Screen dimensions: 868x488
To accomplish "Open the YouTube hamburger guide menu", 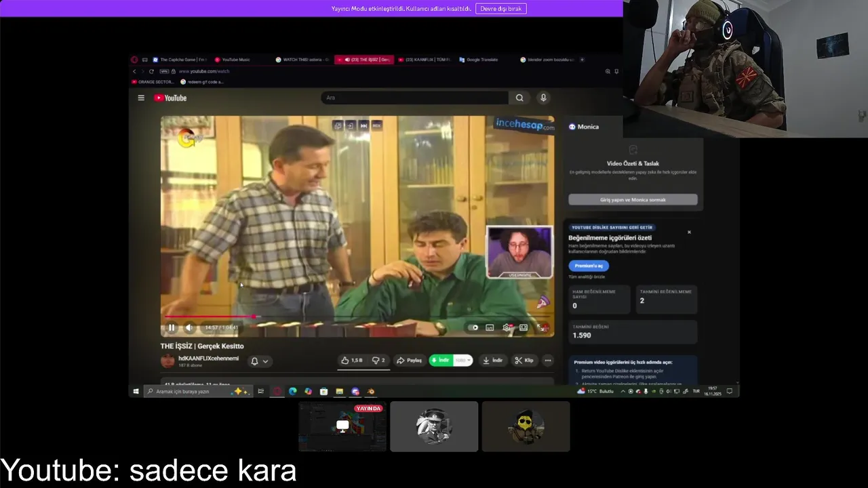I will coord(141,98).
